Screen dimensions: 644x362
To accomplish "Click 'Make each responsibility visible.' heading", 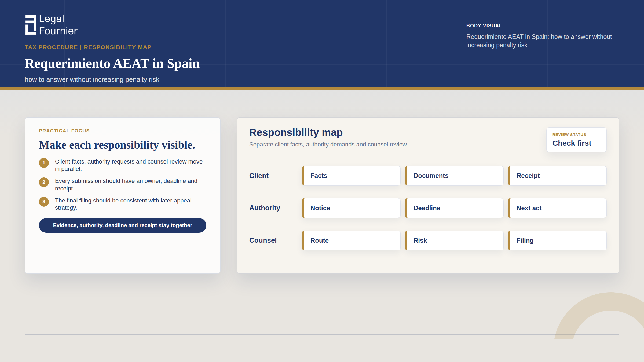I will click(x=117, y=145).
